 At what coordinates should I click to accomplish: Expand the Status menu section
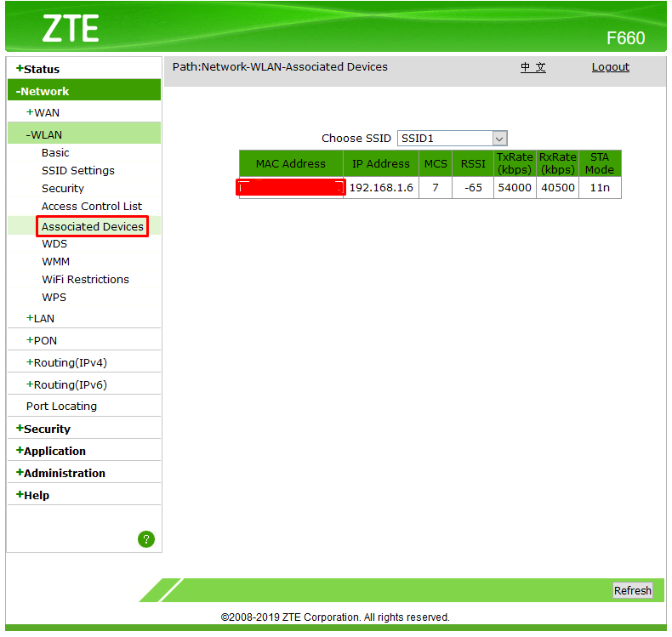pyautogui.click(x=37, y=69)
